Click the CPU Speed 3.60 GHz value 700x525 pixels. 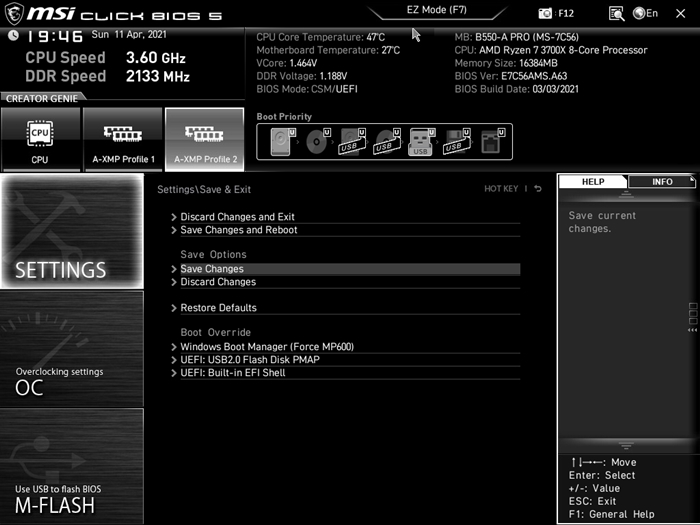155,58
